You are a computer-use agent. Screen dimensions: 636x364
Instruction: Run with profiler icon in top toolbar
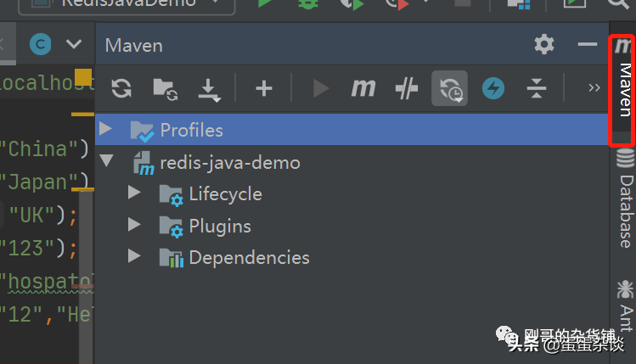point(397,4)
